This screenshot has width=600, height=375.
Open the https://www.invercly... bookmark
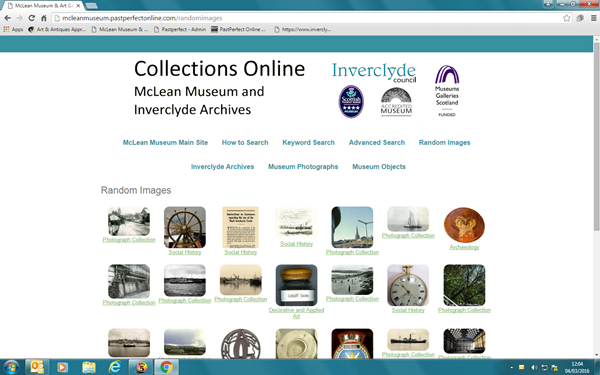(x=303, y=29)
